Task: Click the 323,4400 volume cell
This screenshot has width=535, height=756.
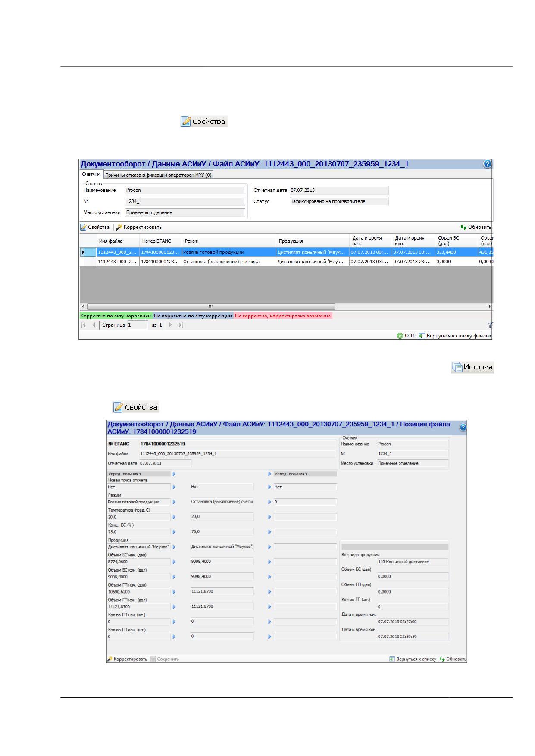Action: pyautogui.click(x=456, y=252)
